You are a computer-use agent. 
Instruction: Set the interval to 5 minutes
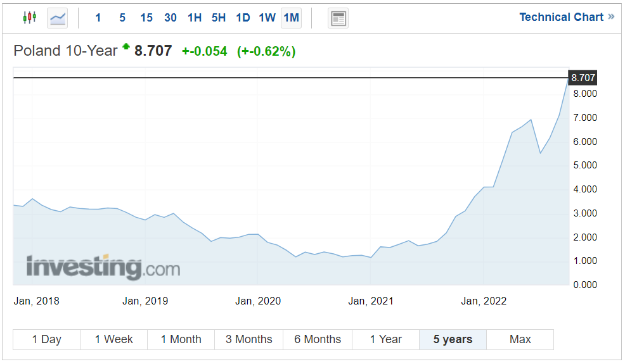(122, 18)
